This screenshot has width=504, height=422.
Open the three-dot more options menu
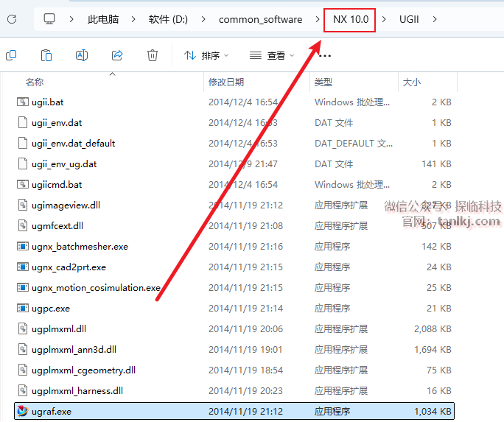click(325, 55)
